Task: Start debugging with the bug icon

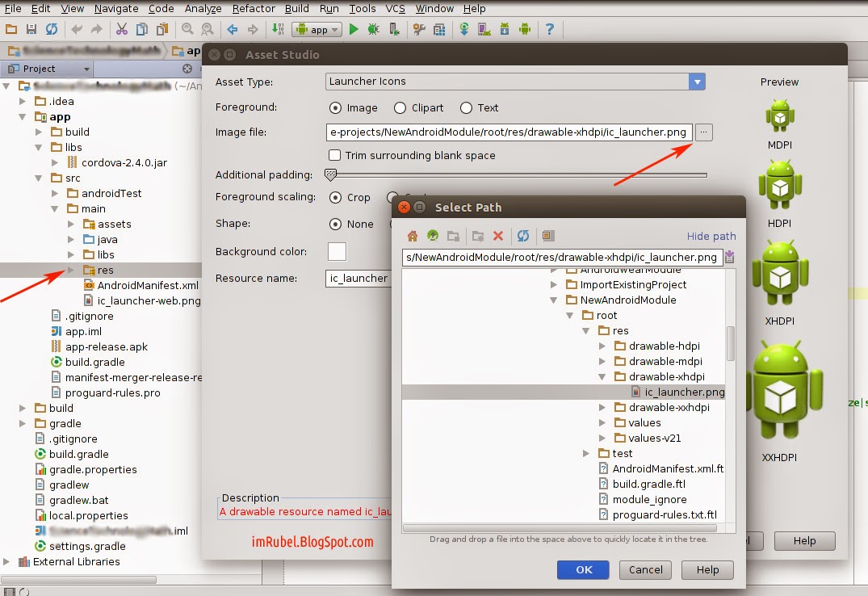Action: pos(373,28)
